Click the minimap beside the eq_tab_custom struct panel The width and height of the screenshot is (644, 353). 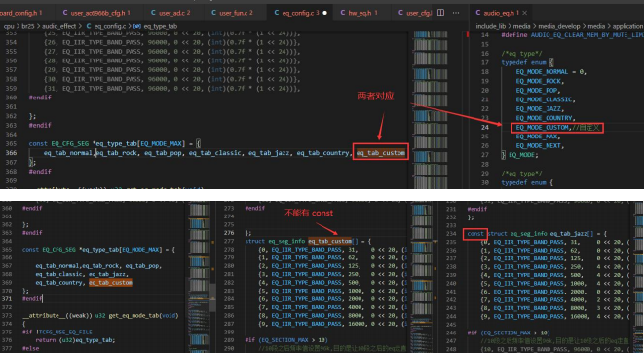tap(422, 277)
